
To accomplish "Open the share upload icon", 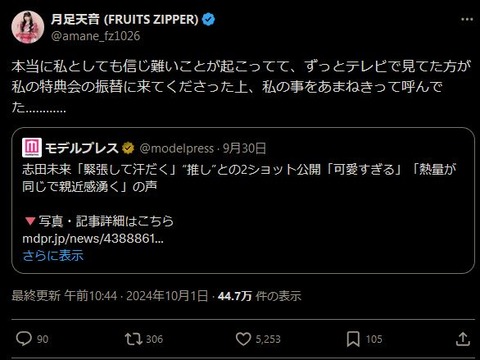I will (x=463, y=339).
